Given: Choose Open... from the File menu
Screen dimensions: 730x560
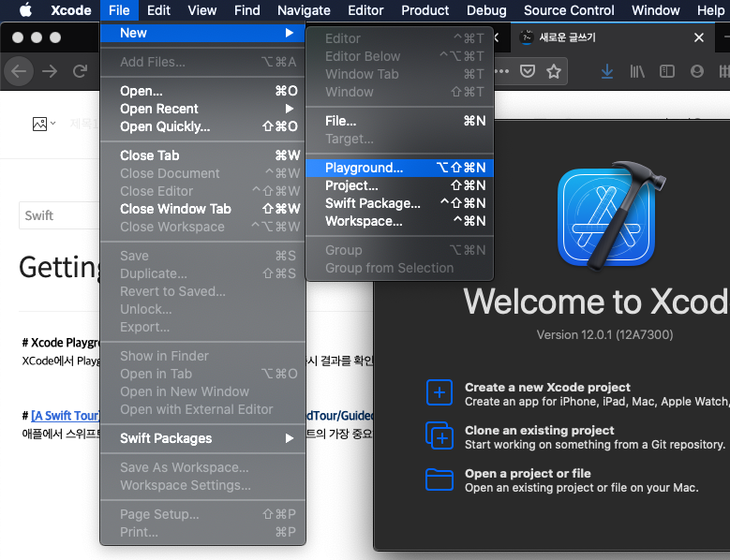Looking at the screenshot, I should pyautogui.click(x=203, y=91).
